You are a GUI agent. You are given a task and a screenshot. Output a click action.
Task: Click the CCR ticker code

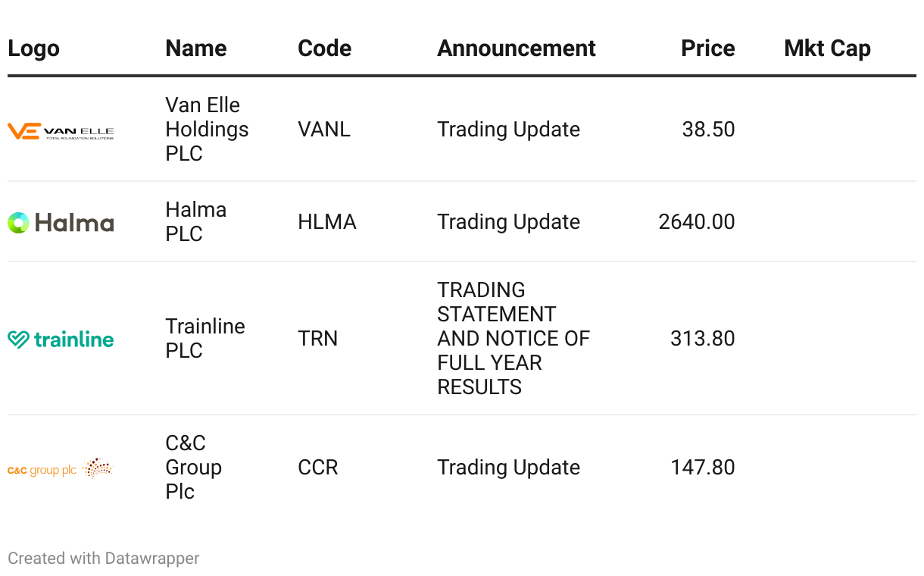pyautogui.click(x=317, y=468)
